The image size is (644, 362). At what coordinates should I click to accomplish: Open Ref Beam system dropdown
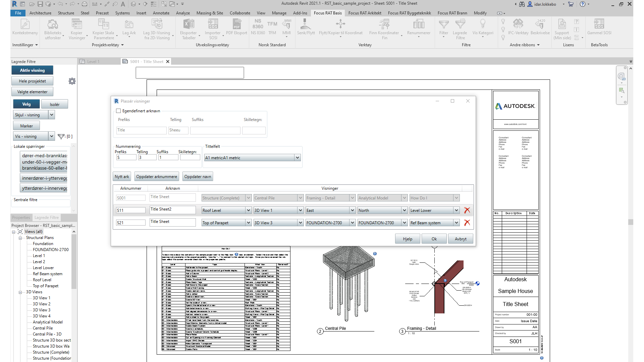pyautogui.click(x=457, y=223)
